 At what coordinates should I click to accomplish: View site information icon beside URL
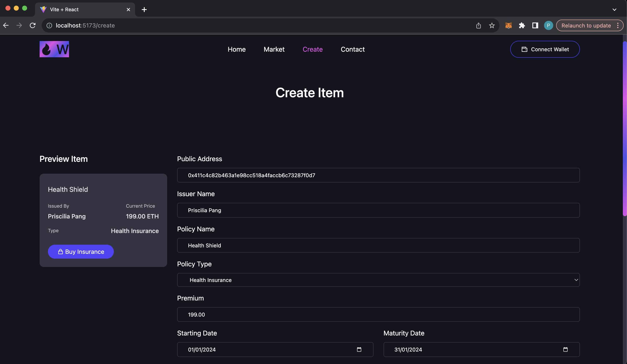point(49,25)
